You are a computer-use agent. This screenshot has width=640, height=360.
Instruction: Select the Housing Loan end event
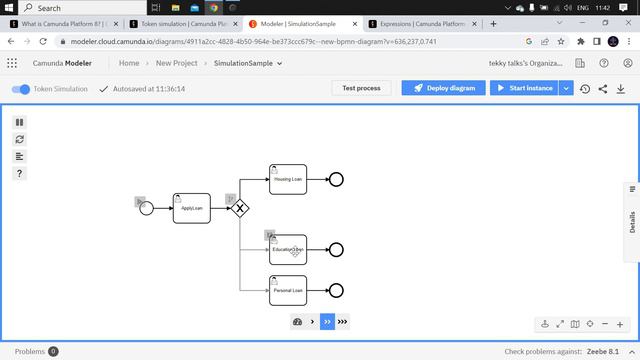336,179
